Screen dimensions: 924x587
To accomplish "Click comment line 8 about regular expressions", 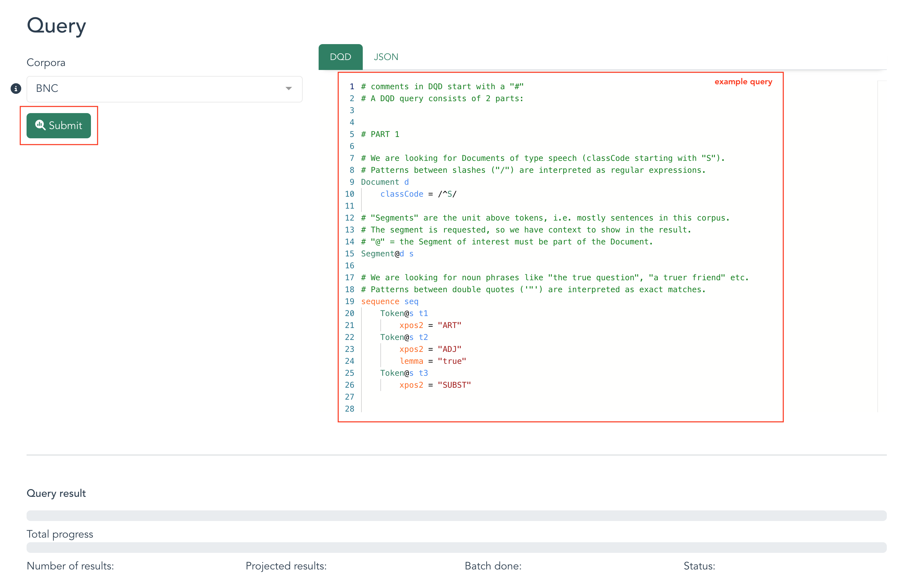I will coord(533,170).
